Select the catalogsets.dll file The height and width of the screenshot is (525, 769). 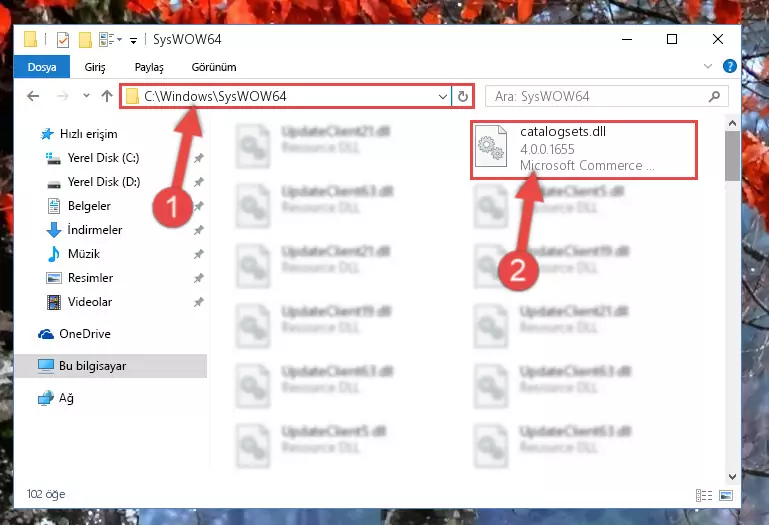click(584, 149)
